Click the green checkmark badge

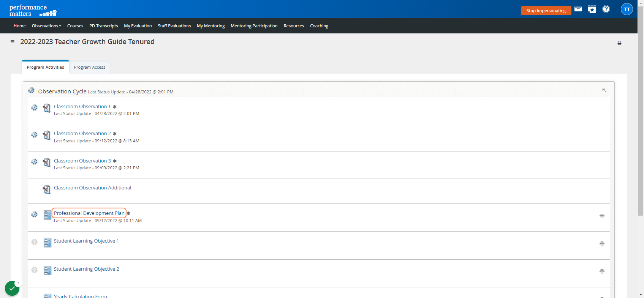[x=12, y=289]
